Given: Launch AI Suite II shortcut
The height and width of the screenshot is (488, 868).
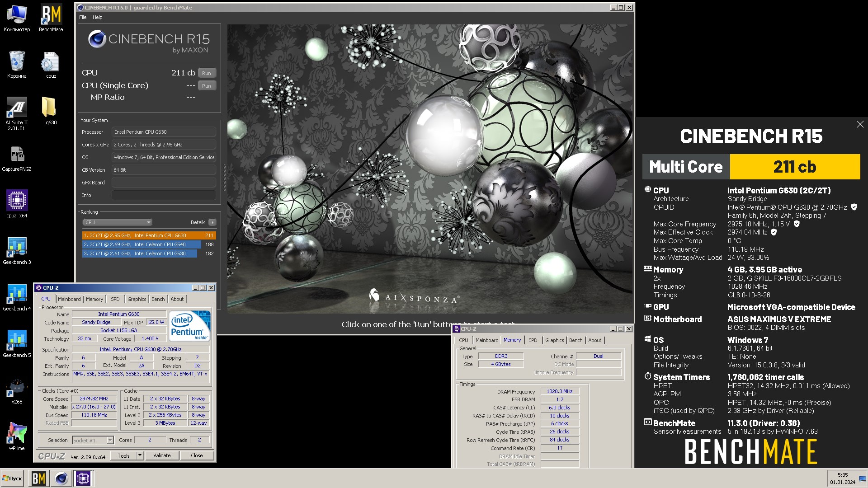Looking at the screenshot, I should [x=17, y=114].
